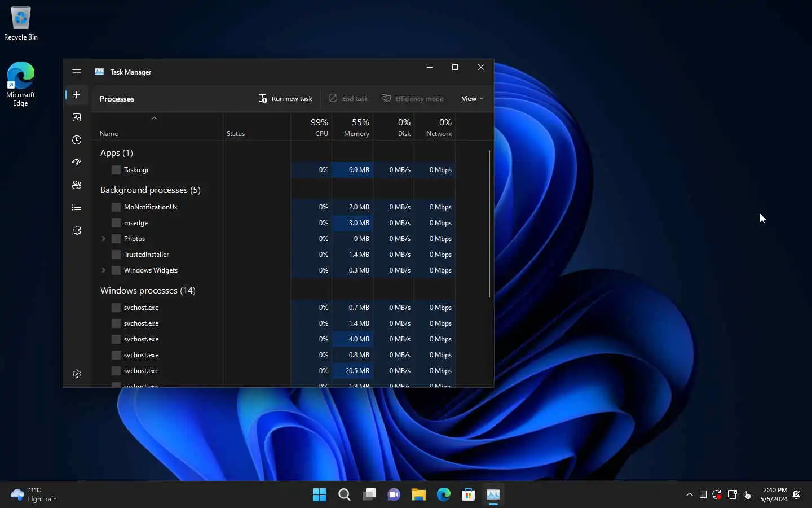Click the msedge process icon
Viewport: 812px width, 508px height.
click(x=116, y=223)
